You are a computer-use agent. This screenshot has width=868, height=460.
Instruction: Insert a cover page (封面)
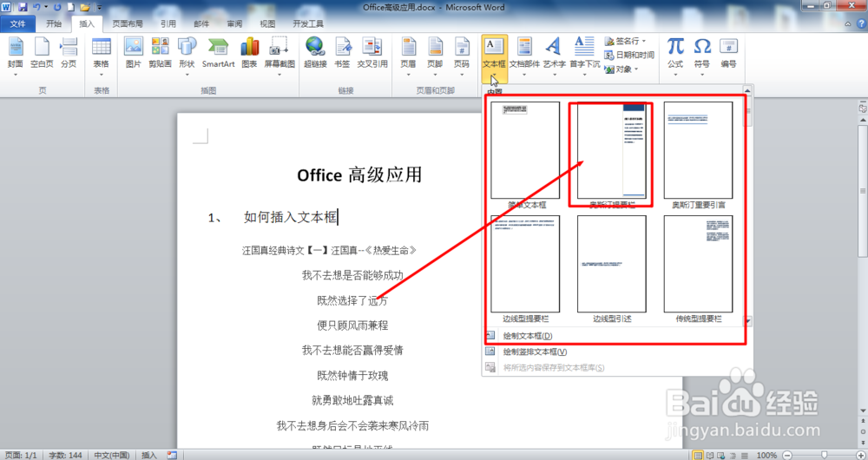click(x=15, y=55)
